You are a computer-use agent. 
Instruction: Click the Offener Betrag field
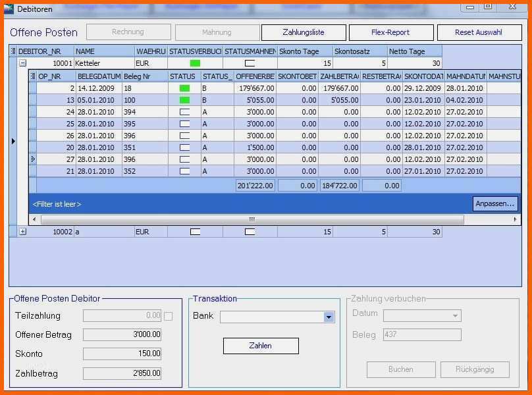[x=122, y=334]
